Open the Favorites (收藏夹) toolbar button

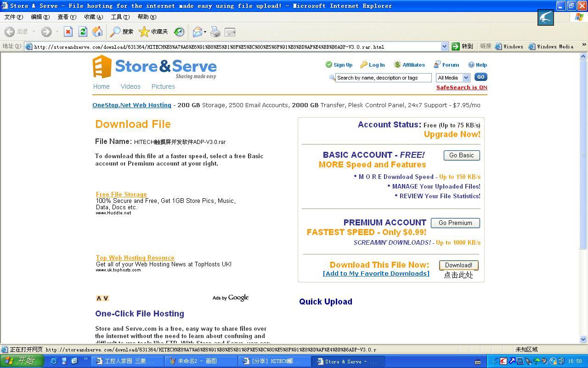(153, 32)
